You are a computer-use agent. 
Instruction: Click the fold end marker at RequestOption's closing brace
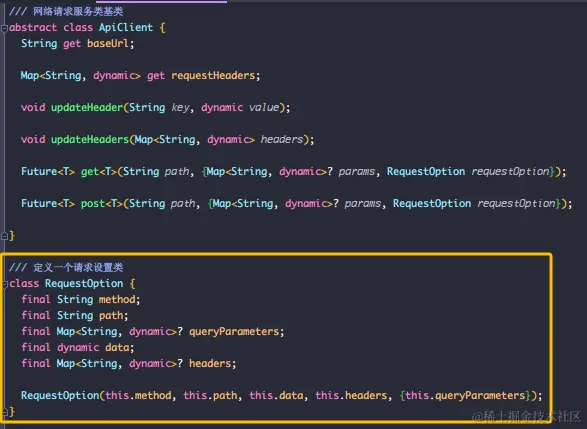point(4,412)
